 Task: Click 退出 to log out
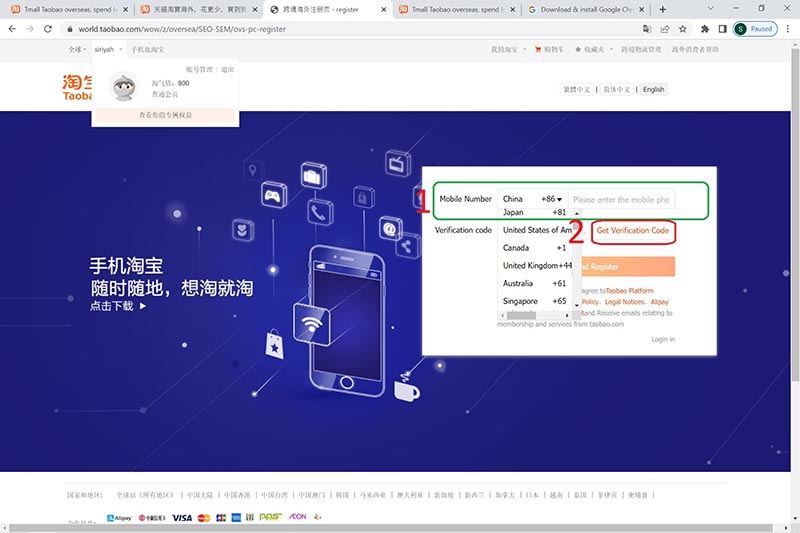click(228, 69)
